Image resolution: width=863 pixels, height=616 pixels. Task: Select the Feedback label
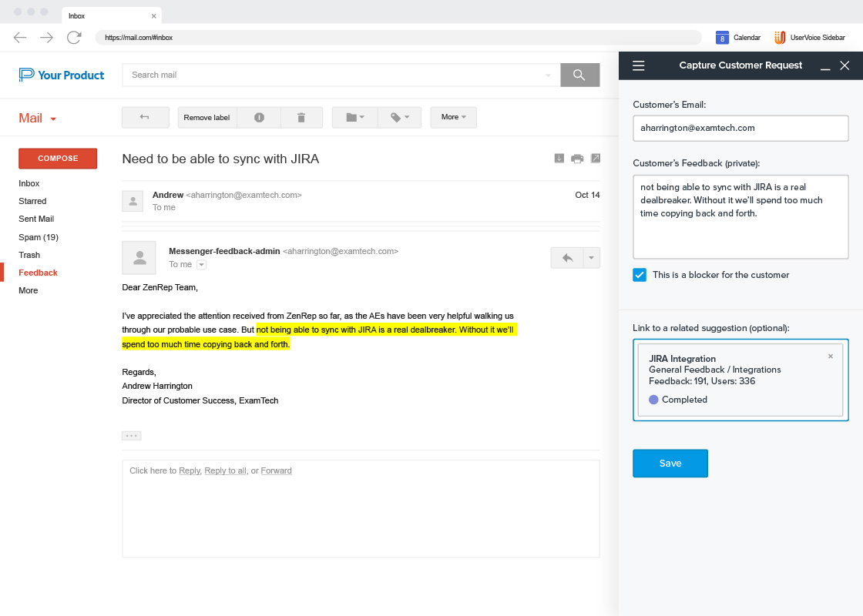tap(38, 273)
